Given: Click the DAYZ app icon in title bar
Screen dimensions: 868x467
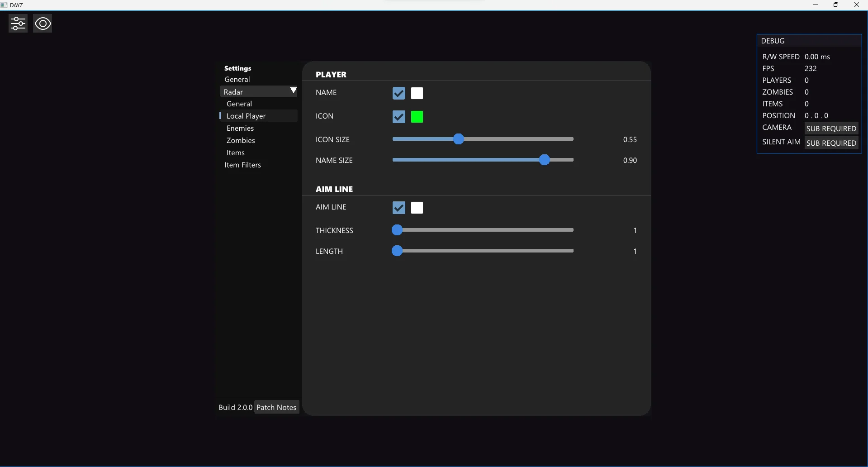Looking at the screenshot, I should point(4,5).
